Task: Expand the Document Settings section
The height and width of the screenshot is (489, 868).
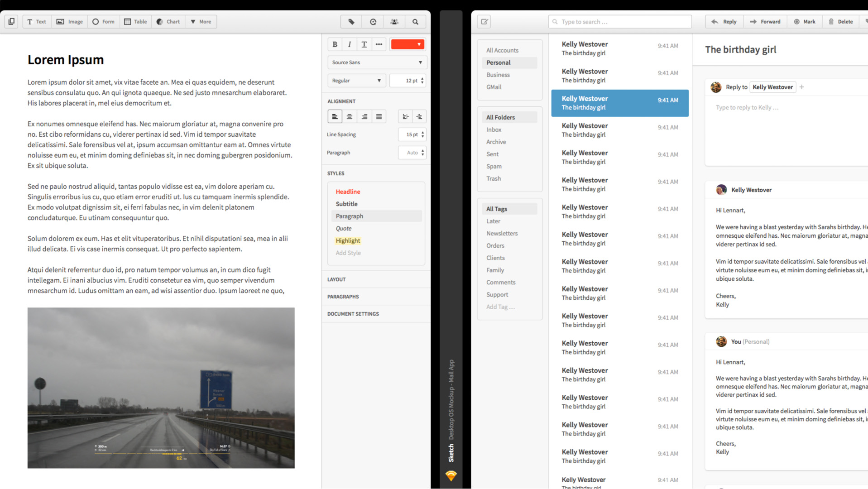Action: coord(353,313)
